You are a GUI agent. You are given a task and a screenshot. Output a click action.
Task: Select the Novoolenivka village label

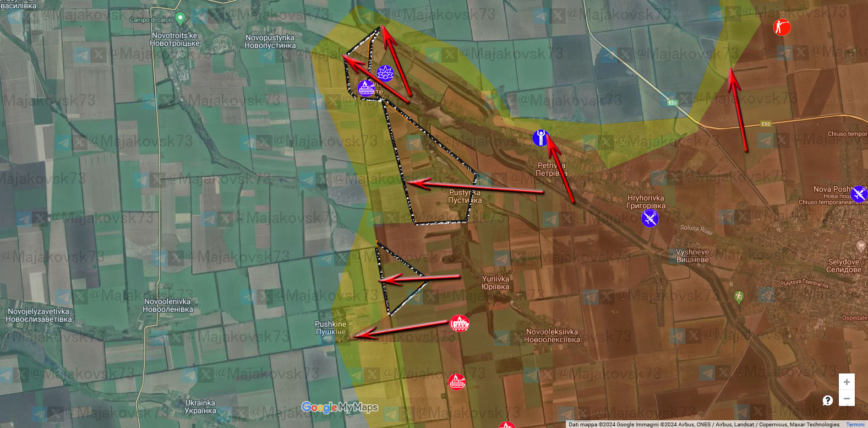tap(167, 305)
